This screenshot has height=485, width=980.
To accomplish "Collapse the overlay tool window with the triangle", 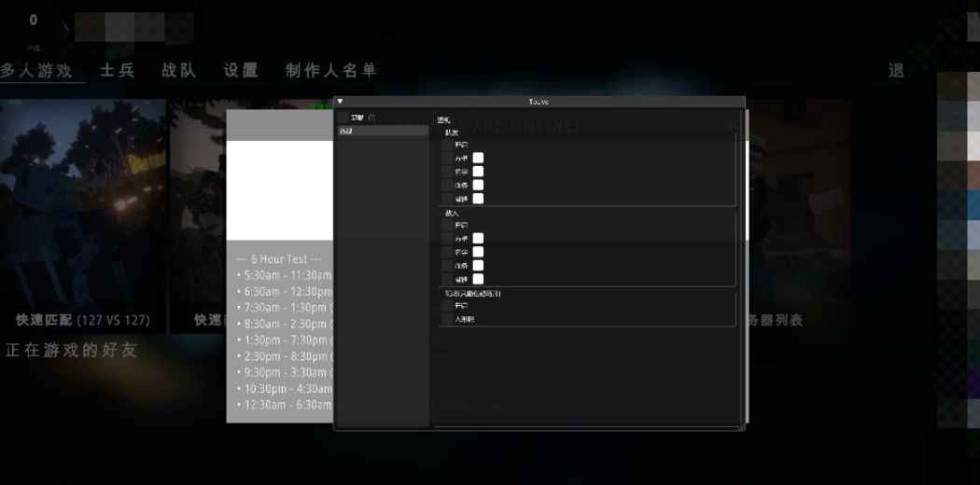I will coord(340,101).
